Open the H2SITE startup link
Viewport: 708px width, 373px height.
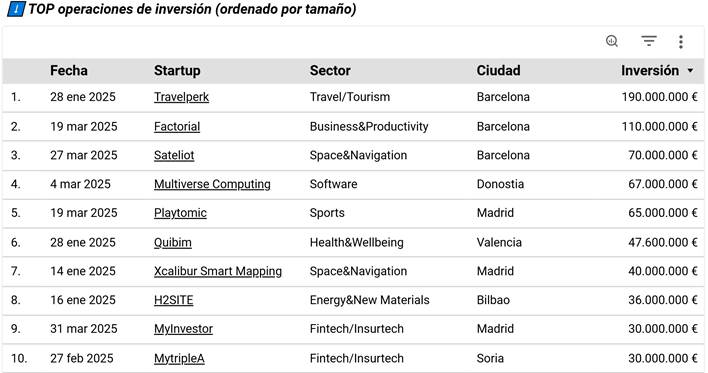[173, 300]
